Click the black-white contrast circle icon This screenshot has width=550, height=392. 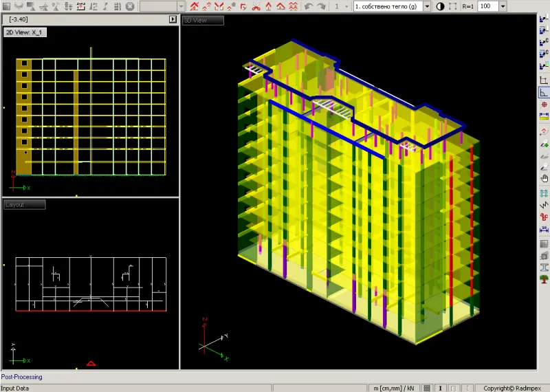click(440, 6)
